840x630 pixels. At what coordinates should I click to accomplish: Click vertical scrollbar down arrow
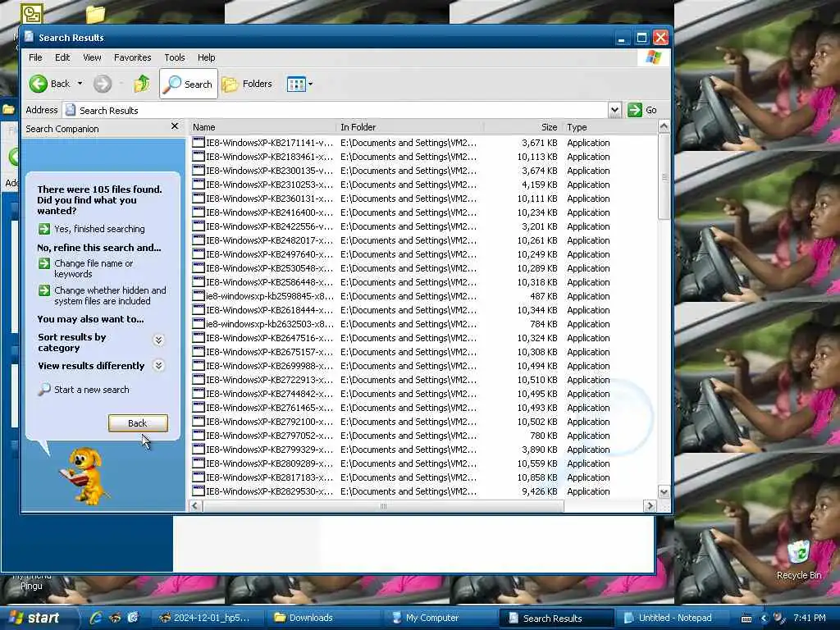[664, 492]
